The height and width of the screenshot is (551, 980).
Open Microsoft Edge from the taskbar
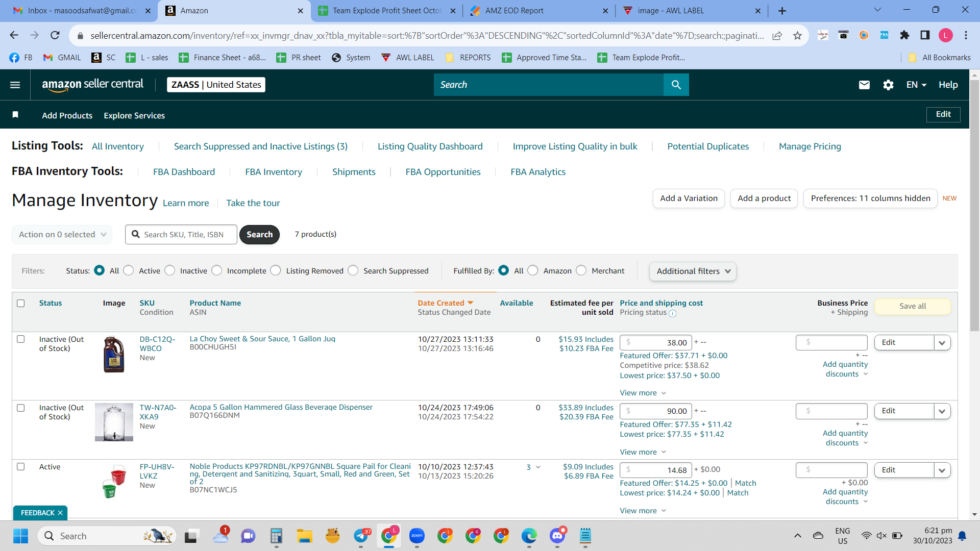(x=529, y=536)
